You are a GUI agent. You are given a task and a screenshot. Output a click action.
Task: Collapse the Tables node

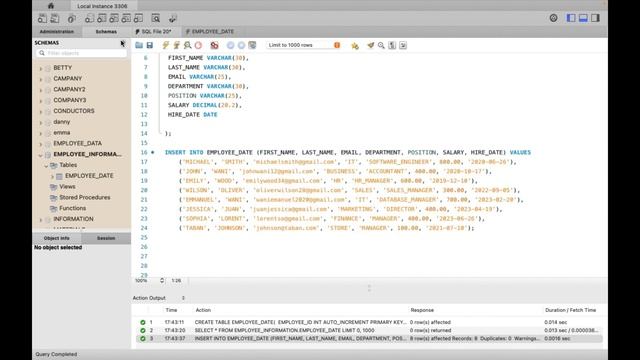click(x=46, y=165)
